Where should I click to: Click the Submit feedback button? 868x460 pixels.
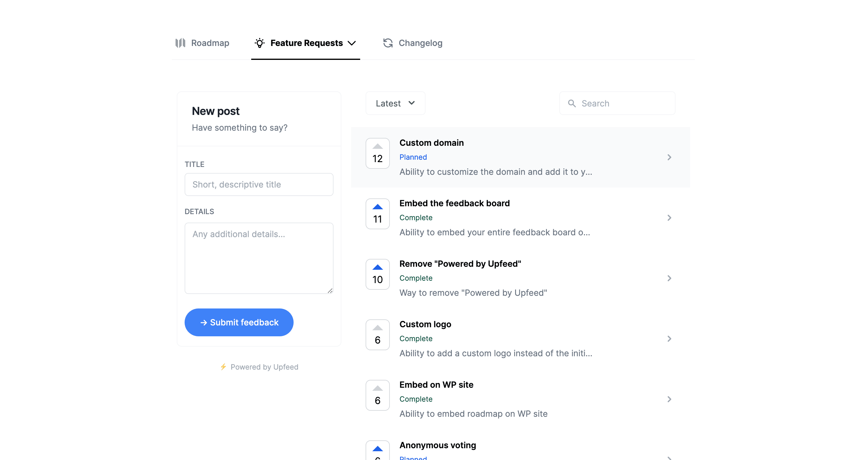[238, 322]
